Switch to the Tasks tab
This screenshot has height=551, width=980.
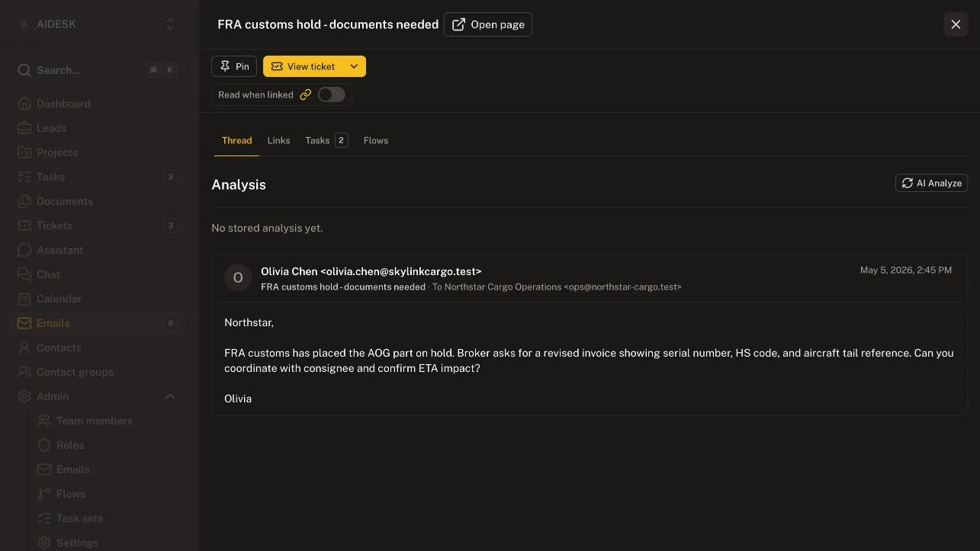[326, 140]
